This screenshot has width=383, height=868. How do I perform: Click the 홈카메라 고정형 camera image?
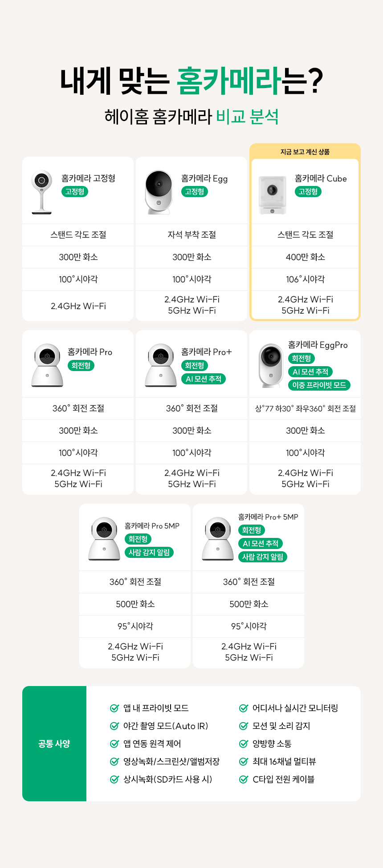[x=42, y=192]
